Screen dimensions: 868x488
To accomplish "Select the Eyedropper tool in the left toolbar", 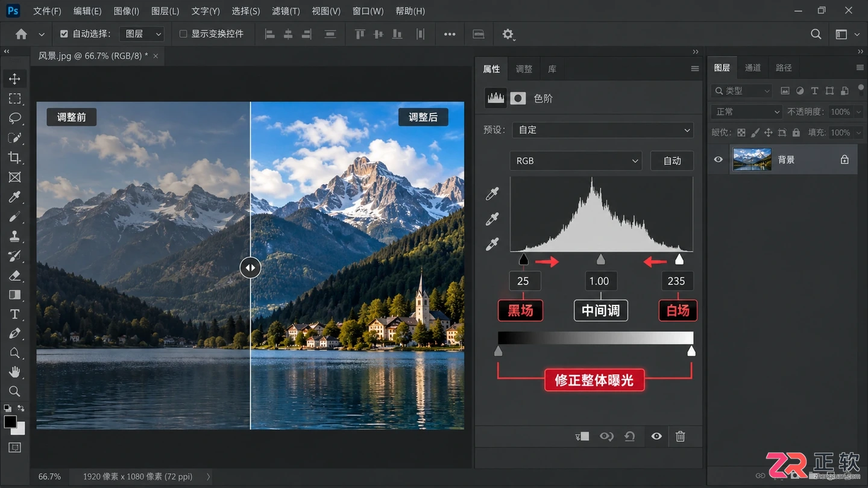I will tap(14, 197).
